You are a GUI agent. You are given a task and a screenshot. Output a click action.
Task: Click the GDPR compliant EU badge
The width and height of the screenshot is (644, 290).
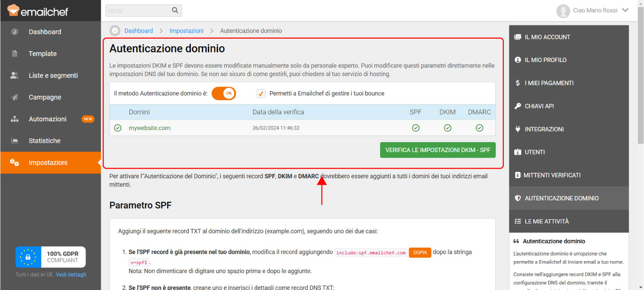(x=51, y=257)
